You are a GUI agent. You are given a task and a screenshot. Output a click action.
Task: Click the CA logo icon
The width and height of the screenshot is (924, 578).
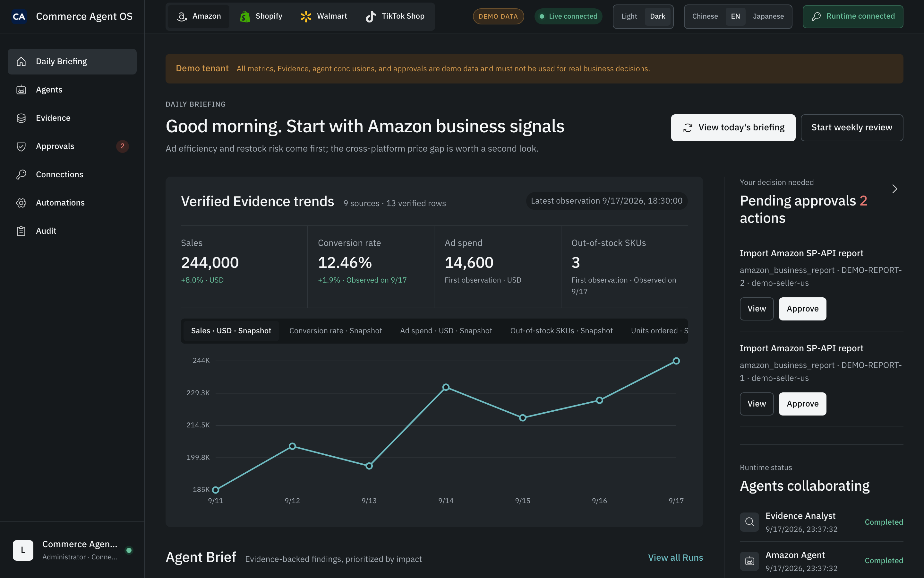pos(19,16)
